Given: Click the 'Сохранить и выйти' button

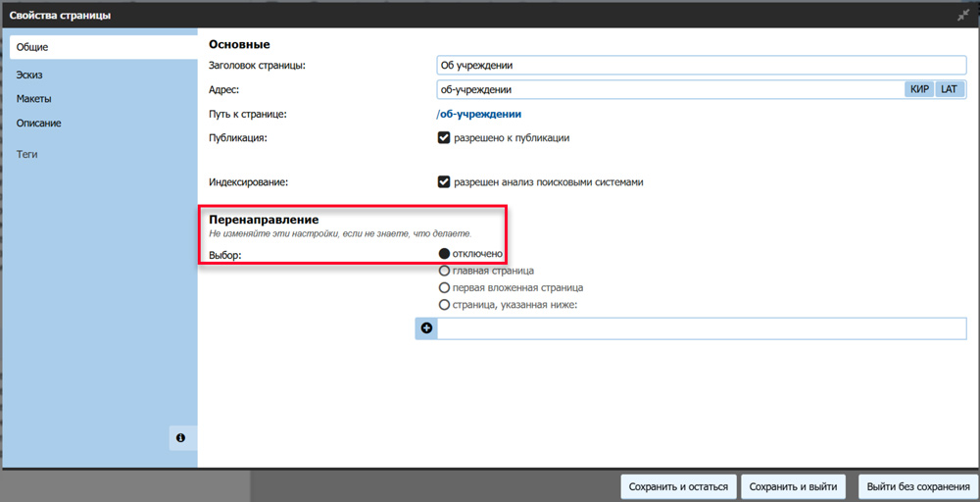Looking at the screenshot, I should click(x=793, y=486).
